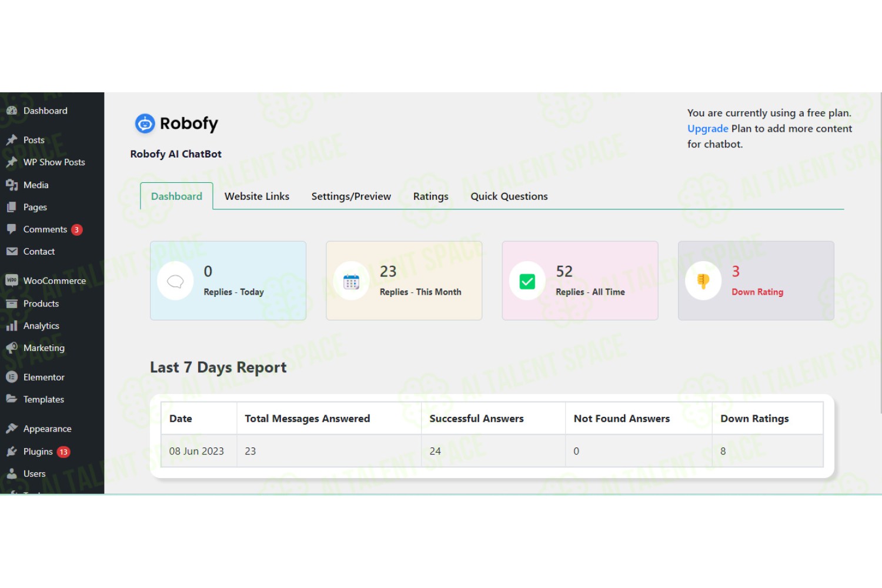Click the Robofy robot logo icon

[x=145, y=123]
